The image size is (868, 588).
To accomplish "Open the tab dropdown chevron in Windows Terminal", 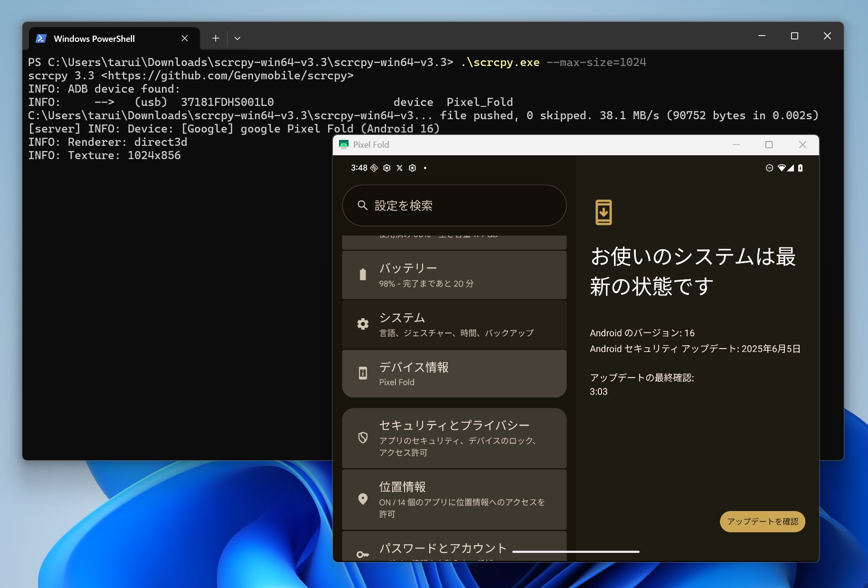I will coord(237,38).
